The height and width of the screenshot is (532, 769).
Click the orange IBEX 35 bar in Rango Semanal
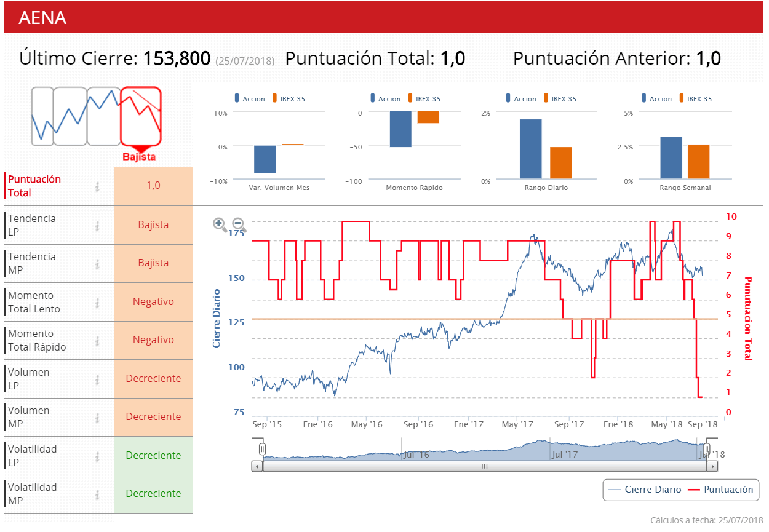click(699, 162)
